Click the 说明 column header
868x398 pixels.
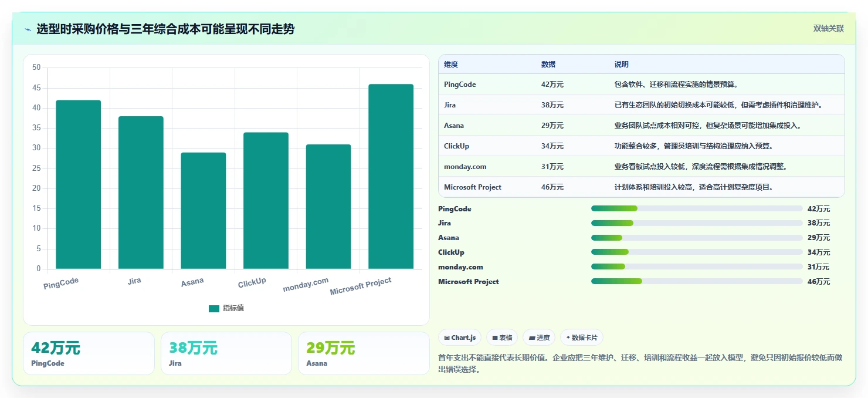(622, 64)
